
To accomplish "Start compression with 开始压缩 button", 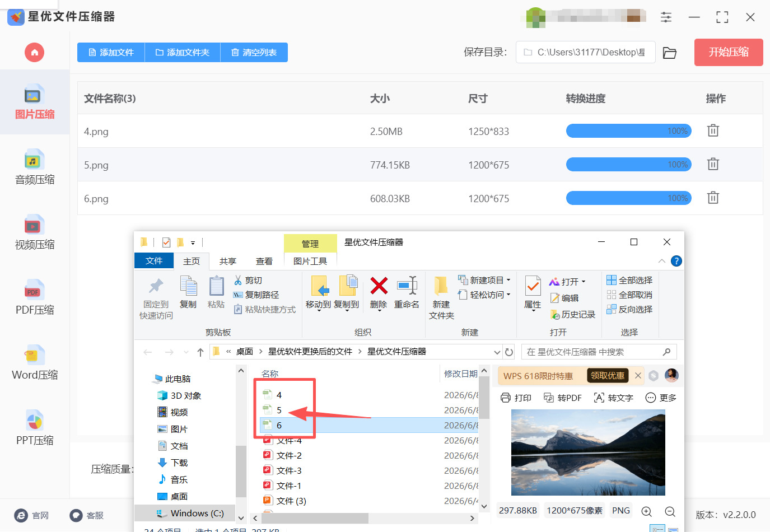I will tap(729, 52).
